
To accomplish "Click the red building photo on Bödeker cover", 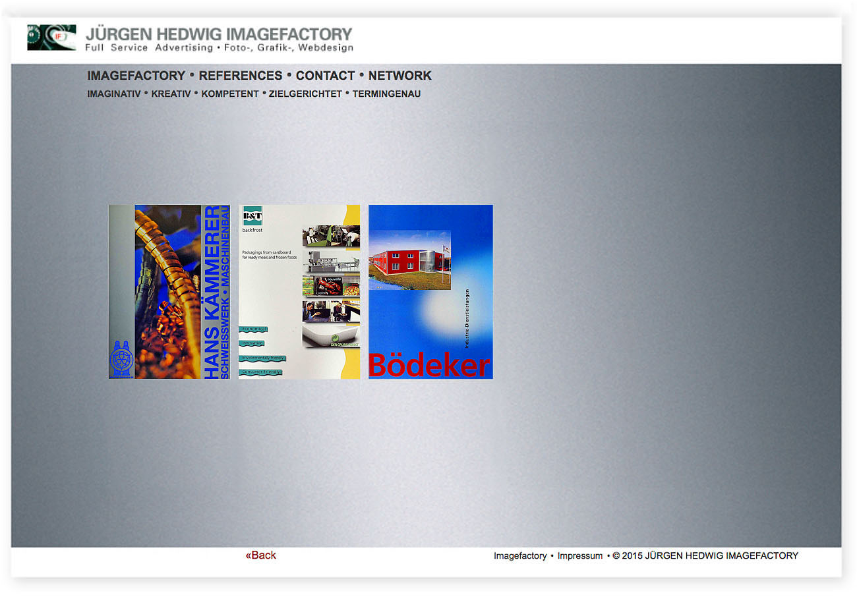I will coord(409,260).
